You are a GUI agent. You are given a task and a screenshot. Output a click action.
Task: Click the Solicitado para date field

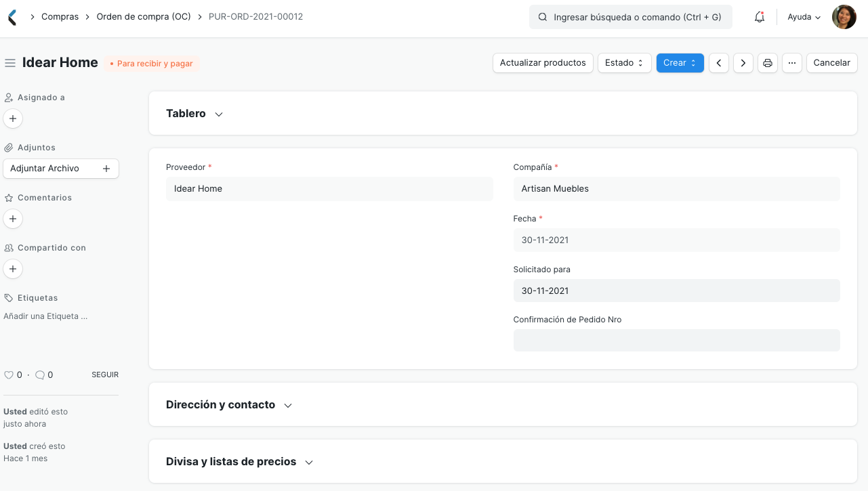[677, 291]
